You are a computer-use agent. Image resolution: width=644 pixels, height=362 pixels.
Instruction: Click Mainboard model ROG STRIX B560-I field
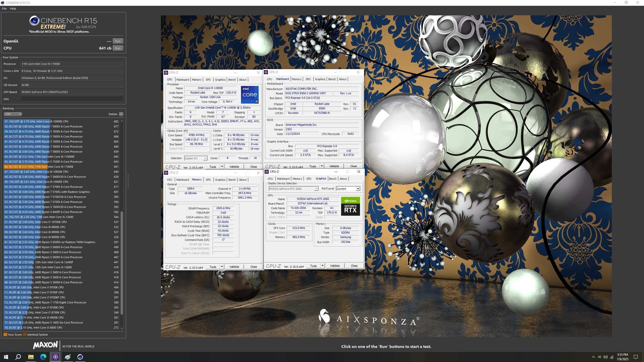(308, 93)
